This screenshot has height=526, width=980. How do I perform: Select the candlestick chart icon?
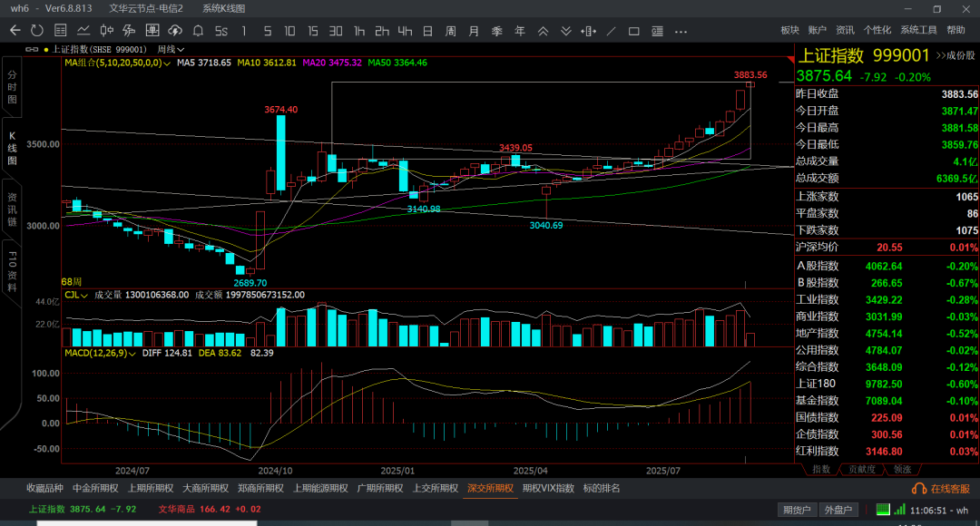tap(107, 31)
